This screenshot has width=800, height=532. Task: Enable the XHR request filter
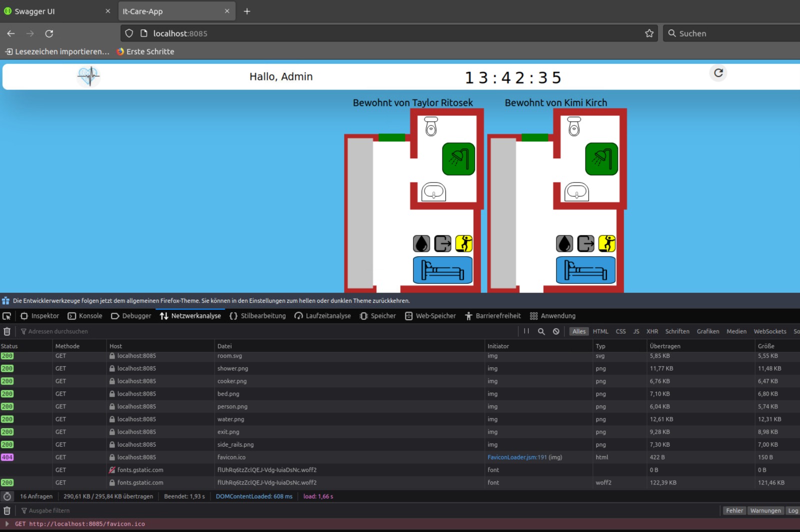pyautogui.click(x=652, y=331)
